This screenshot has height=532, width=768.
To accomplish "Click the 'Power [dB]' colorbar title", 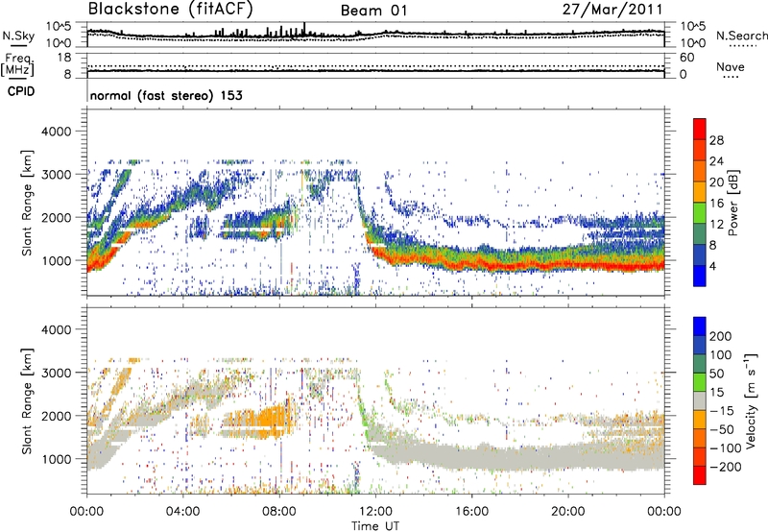I will pos(733,203).
